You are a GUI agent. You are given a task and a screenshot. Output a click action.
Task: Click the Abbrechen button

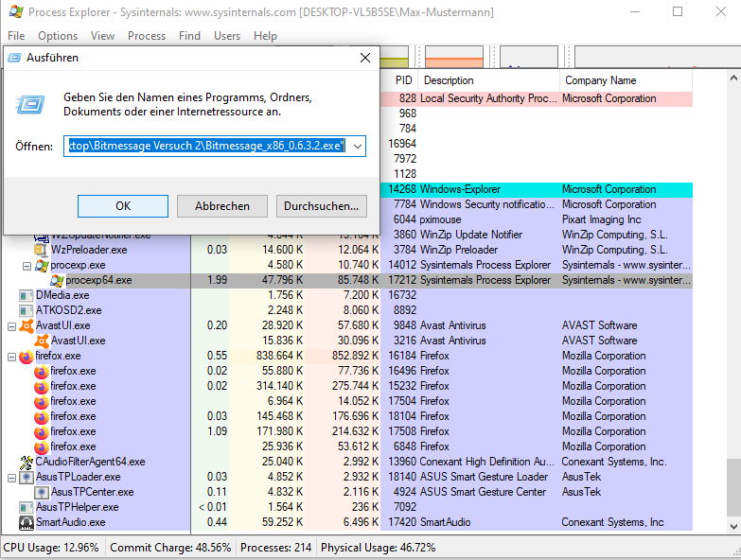point(222,206)
